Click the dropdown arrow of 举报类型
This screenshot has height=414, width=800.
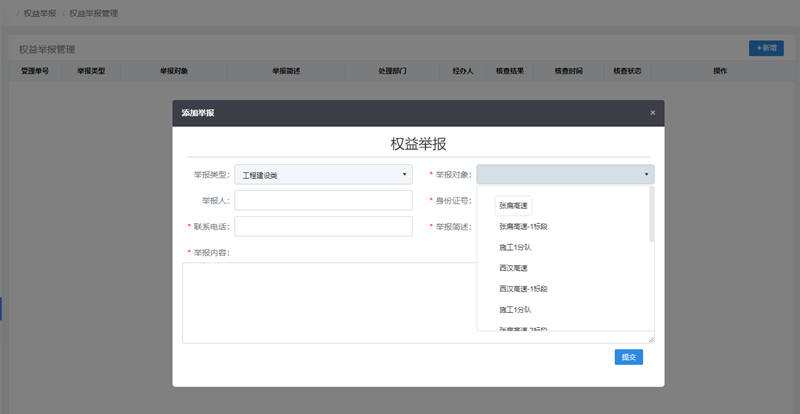click(x=404, y=175)
